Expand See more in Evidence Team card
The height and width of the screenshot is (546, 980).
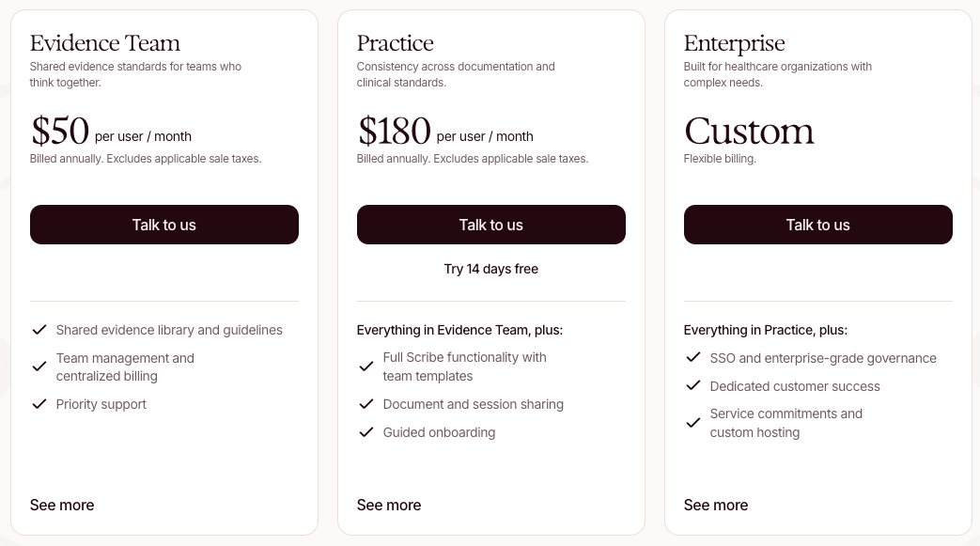62,505
